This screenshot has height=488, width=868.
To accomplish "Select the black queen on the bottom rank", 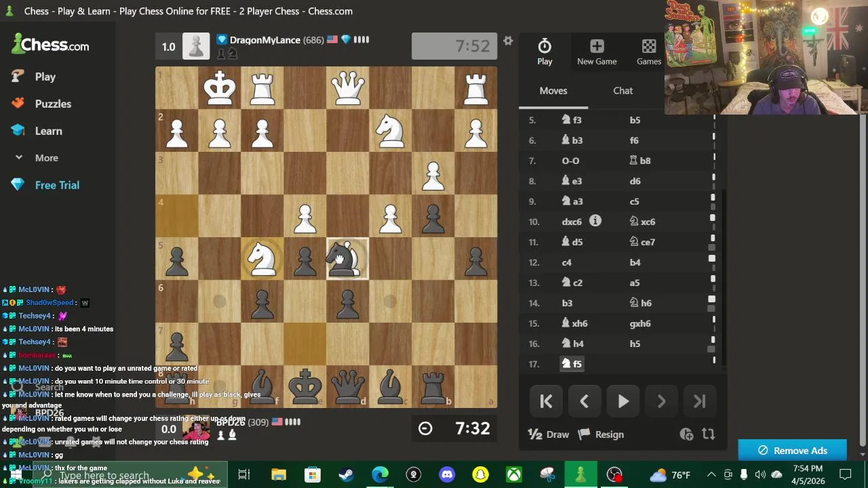I will pyautogui.click(x=348, y=386).
